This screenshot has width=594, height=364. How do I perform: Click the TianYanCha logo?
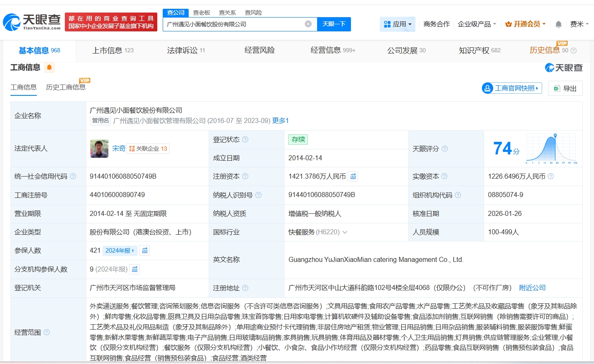point(32,22)
